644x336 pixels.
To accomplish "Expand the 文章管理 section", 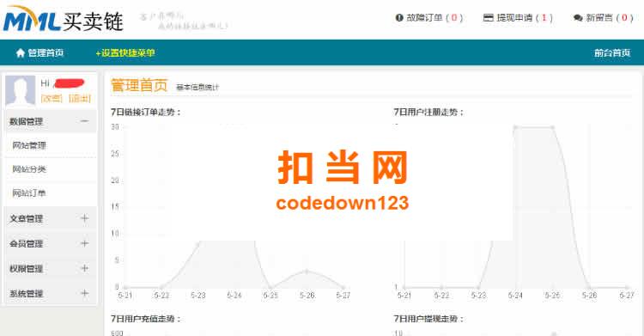I will coord(85,218).
